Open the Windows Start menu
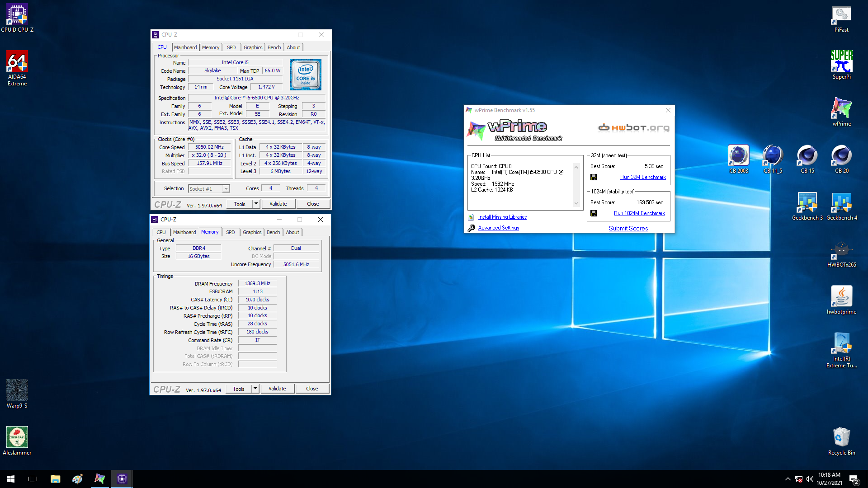Viewport: 868px width, 488px height. (11, 479)
